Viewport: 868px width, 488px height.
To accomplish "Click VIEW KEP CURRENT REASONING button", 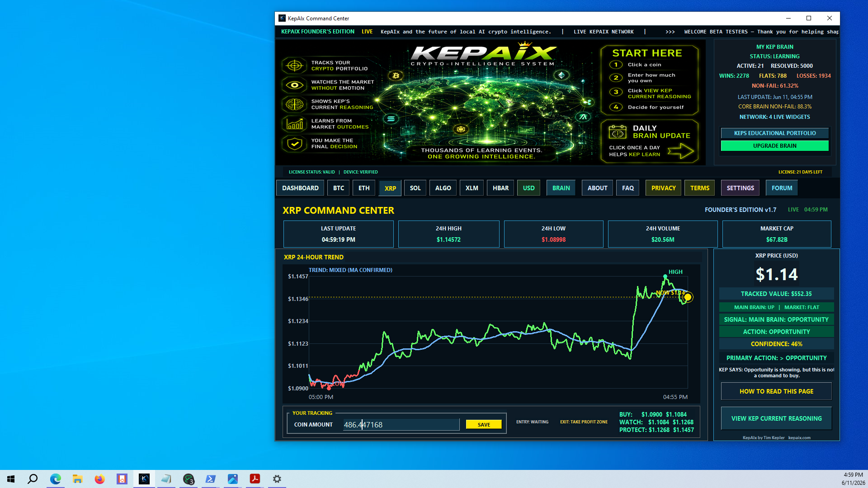I will [776, 418].
